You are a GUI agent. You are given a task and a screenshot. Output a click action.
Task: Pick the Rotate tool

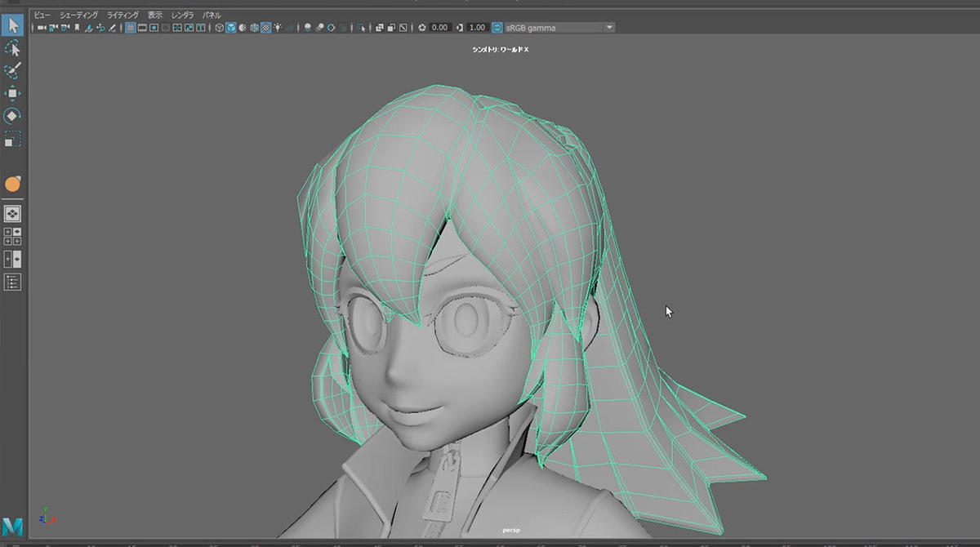12,116
